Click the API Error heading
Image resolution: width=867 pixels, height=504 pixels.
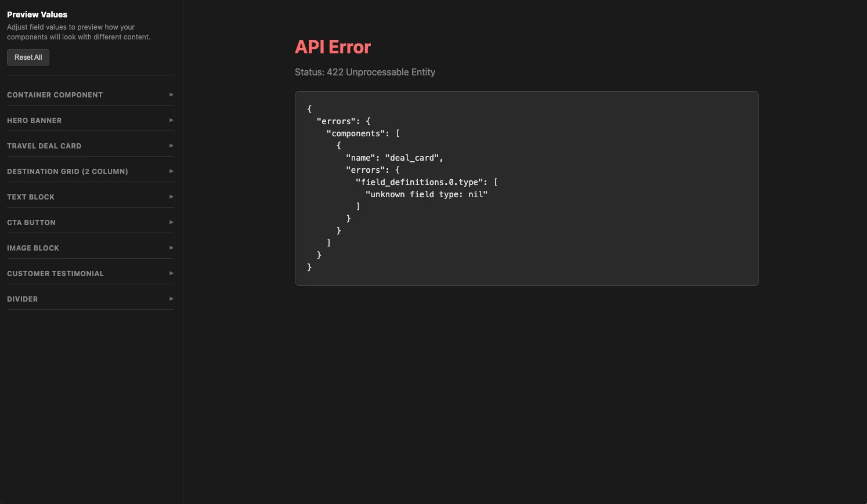pos(333,47)
